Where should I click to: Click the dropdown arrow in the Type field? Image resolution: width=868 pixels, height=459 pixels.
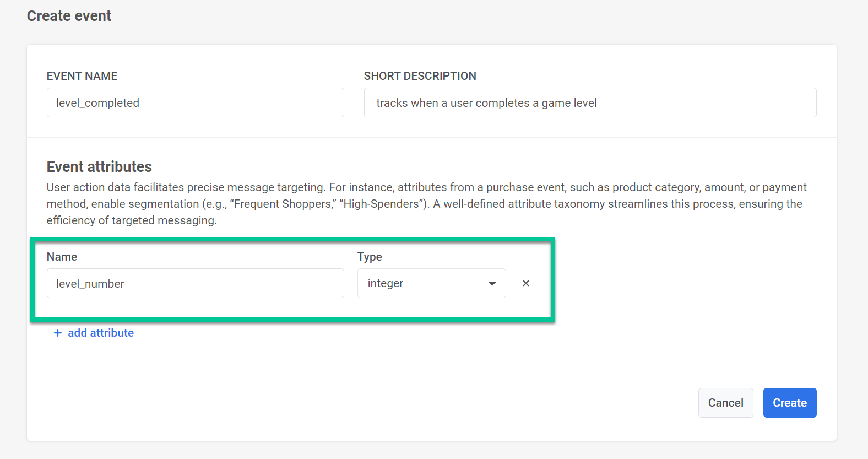(x=492, y=283)
